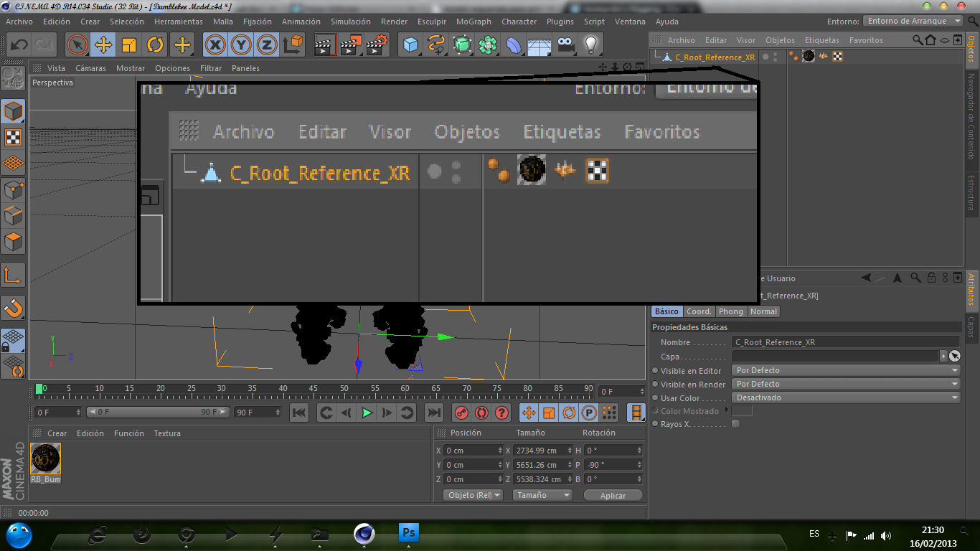Click the Capa field arrow button
The height and width of the screenshot is (551, 980).
coord(943,356)
